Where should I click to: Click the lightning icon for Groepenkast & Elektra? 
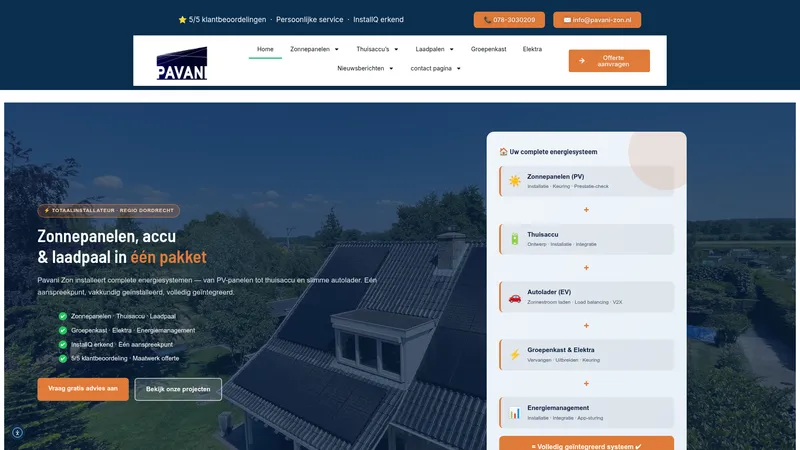coord(514,355)
